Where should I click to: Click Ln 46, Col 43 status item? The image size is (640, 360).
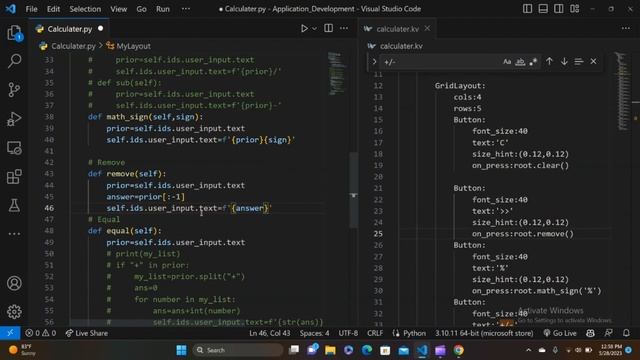[269, 333]
